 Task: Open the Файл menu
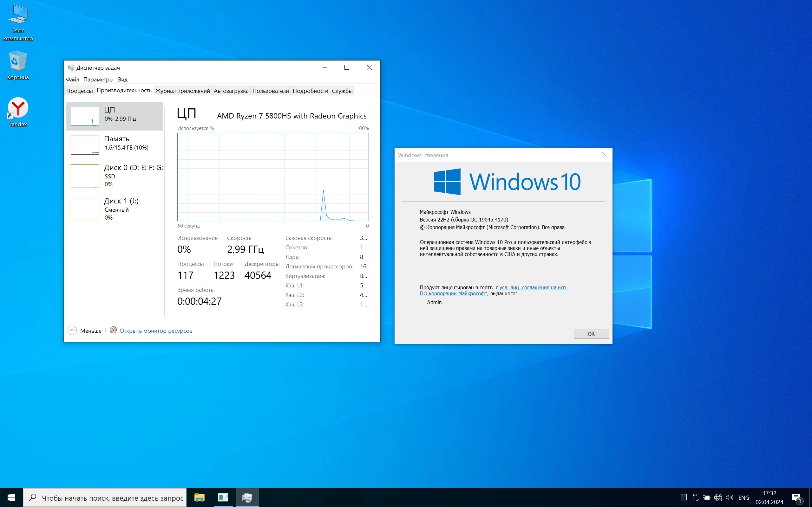pos(72,80)
